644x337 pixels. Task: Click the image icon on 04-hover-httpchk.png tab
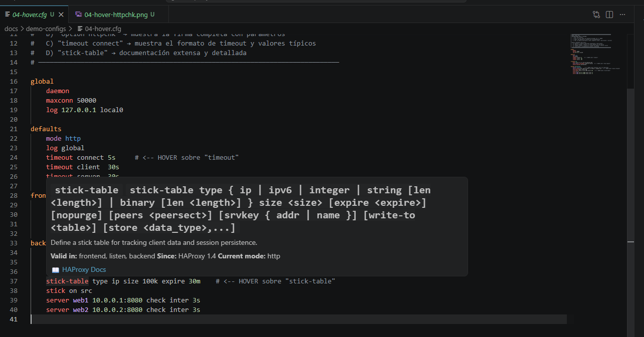pos(79,15)
